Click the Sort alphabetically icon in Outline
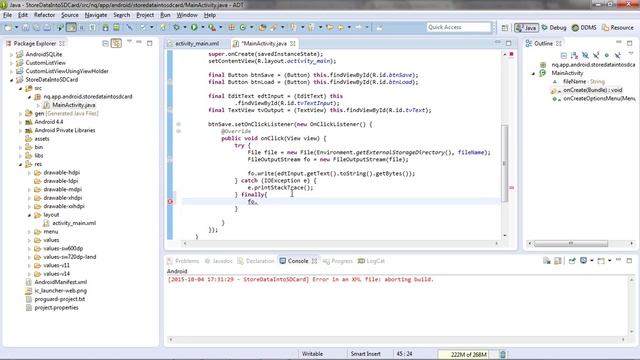 [574, 55]
